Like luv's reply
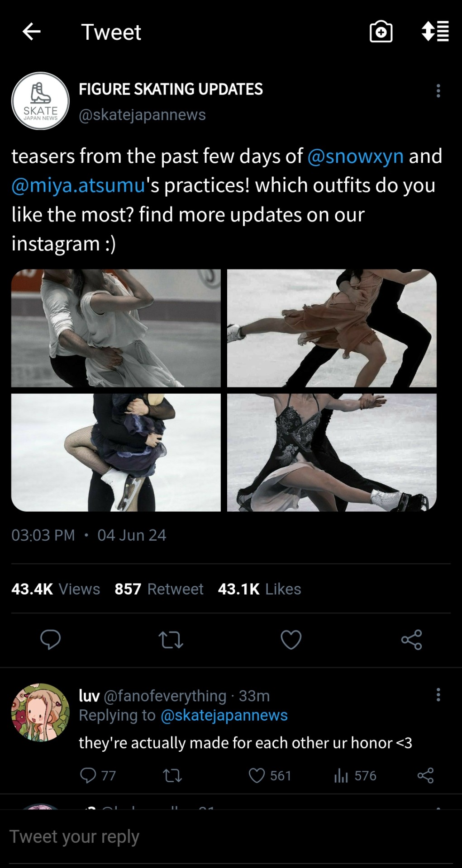Viewport: 462px width, 868px height. click(x=257, y=776)
